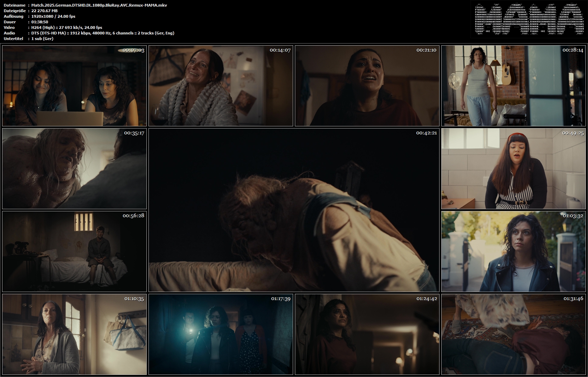This screenshot has width=588, height=377.
Task: Select the thumbnail stamped 00:21:10
Action: pos(367,86)
